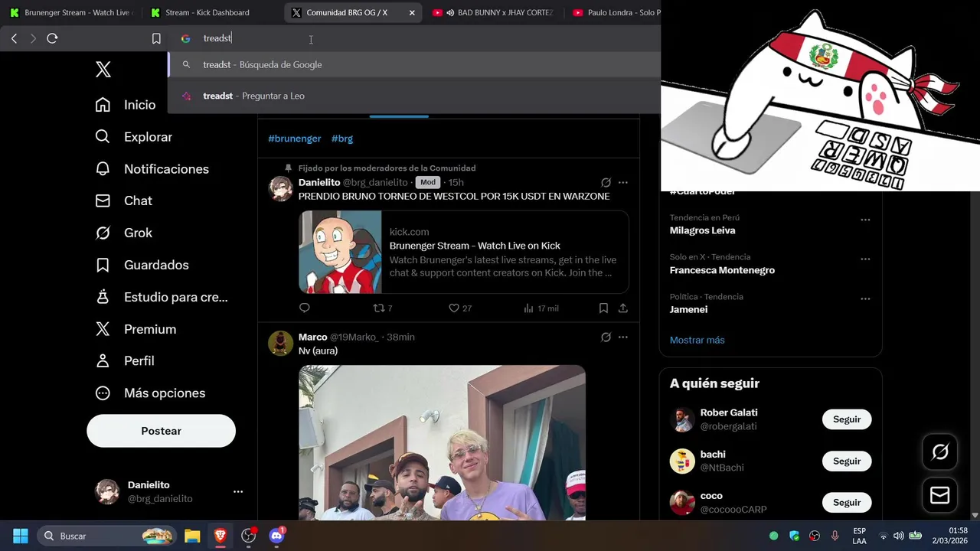
Task: Follow coco
Action: click(847, 503)
